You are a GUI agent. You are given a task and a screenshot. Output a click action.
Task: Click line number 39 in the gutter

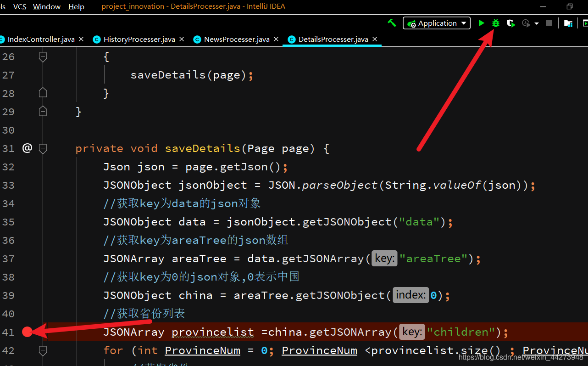[x=8, y=295]
